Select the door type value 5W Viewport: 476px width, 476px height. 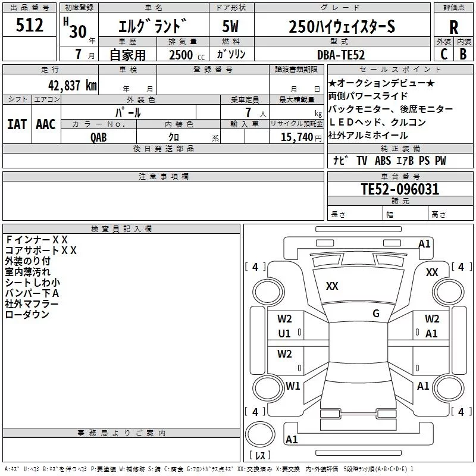pyautogui.click(x=230, y=26)
